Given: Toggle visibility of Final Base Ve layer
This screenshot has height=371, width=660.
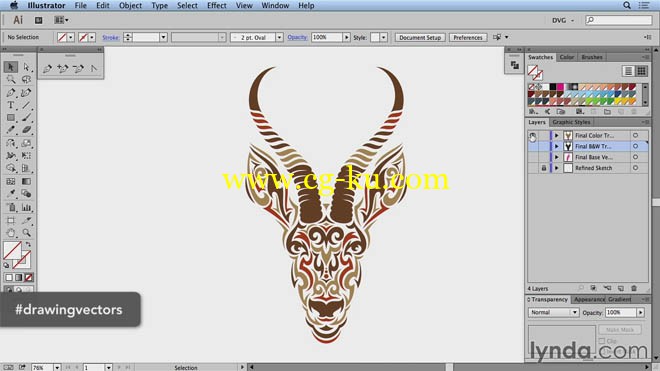Looking at the screenshot, I should [x=533, y=157].
